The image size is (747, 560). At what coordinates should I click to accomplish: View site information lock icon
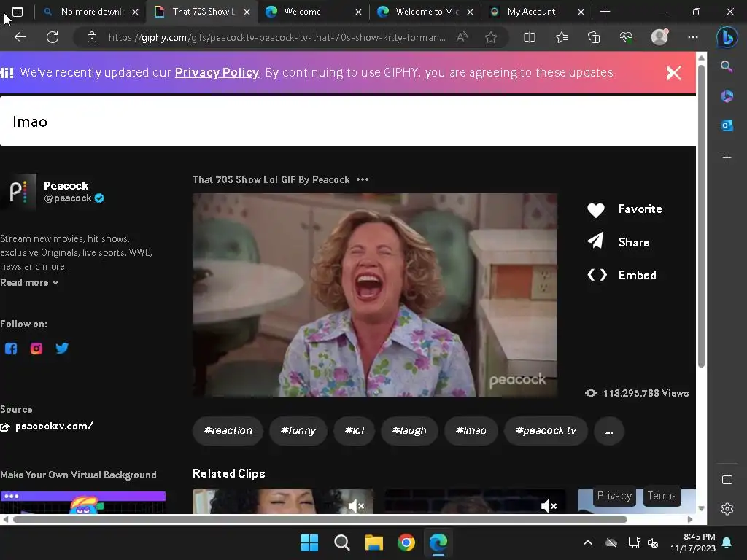coord(92,37)
